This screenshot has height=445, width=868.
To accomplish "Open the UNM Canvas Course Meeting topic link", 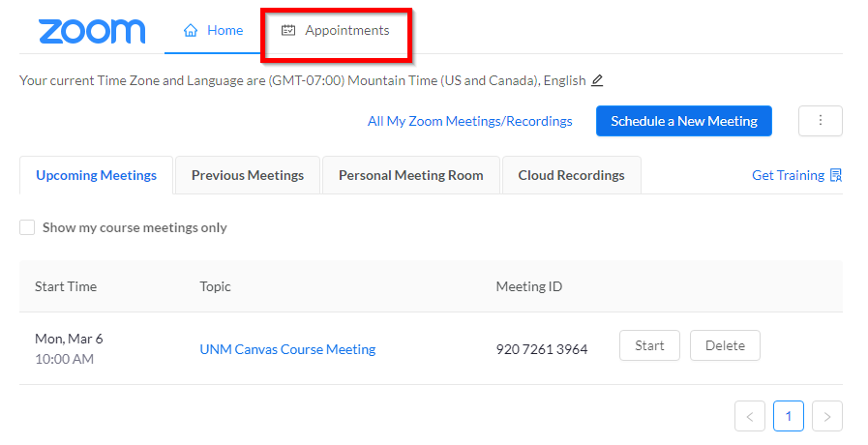I will [287, 349].
